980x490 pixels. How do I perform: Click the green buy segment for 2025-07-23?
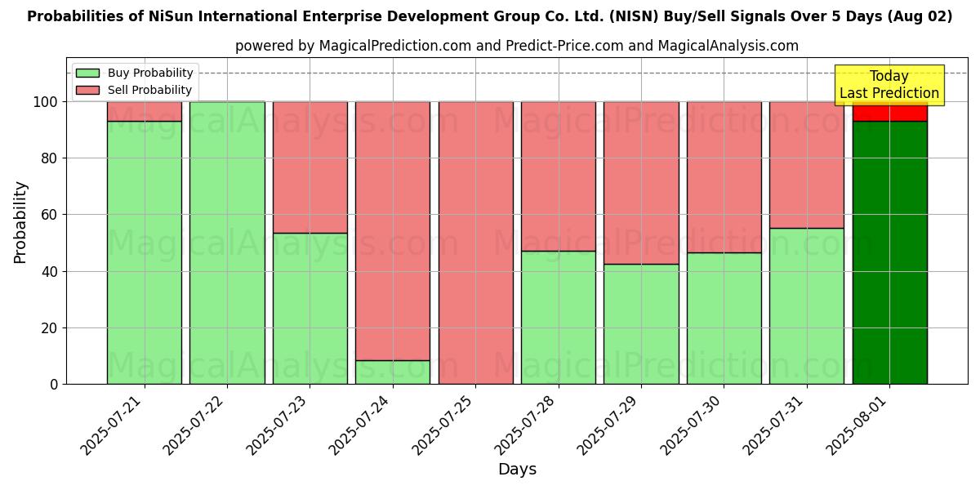coord(310,309)
